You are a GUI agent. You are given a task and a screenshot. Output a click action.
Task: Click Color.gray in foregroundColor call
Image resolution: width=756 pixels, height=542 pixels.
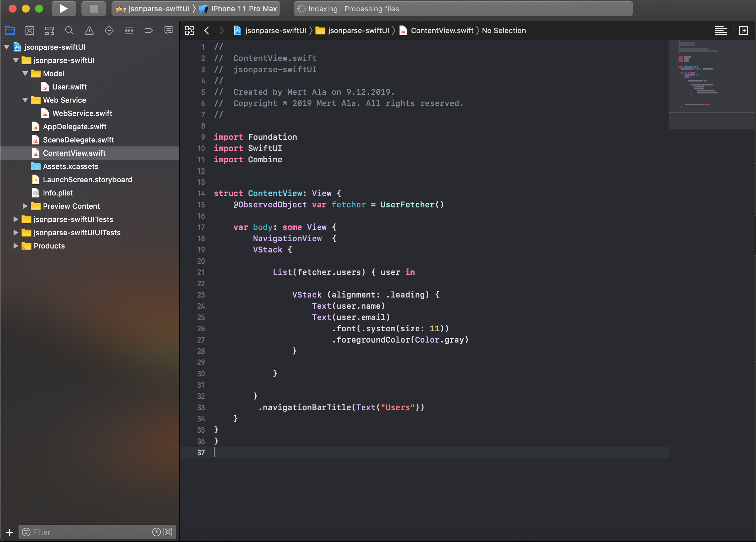click(439, 340)
